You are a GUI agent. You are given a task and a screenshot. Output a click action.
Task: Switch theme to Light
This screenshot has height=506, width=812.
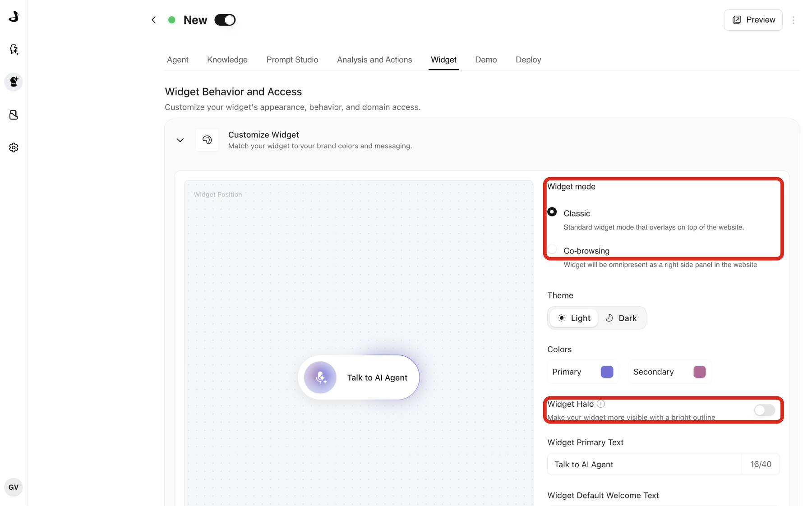point(574,318)
